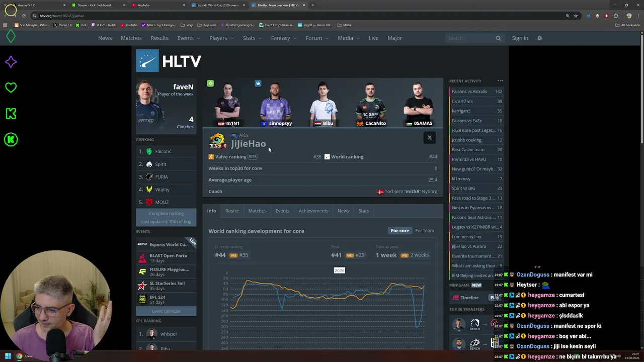Open the All Bookmarks folder
The width and height of the screenshot is (644, 362).
tap(628, 25)
